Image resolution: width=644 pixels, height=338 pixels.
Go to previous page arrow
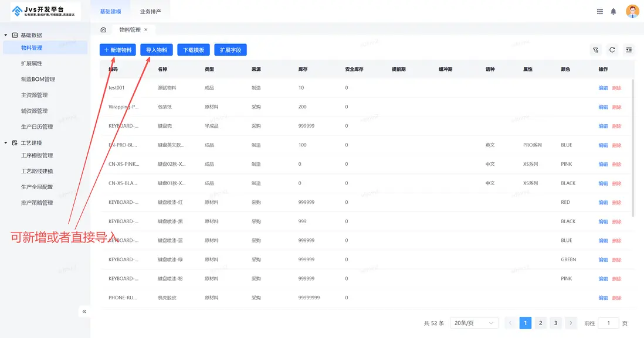(510, 323)
